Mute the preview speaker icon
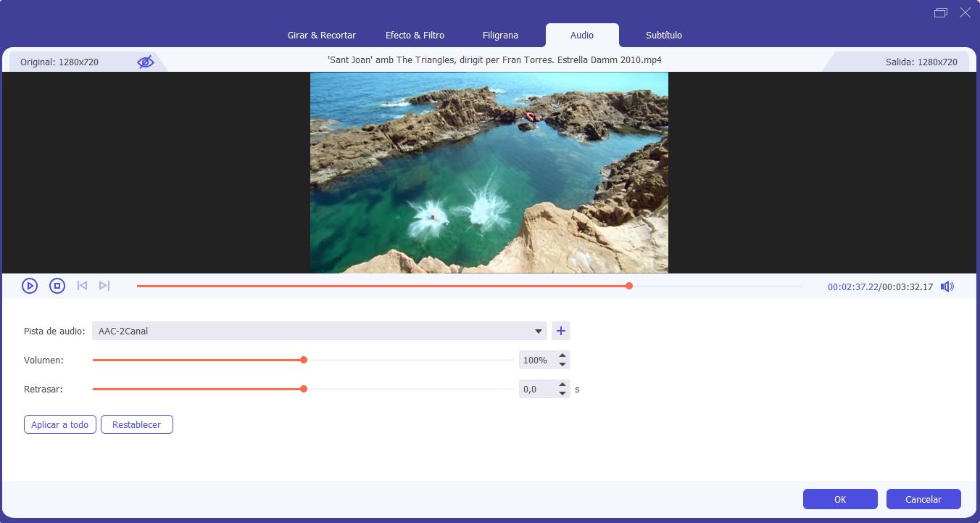Screen dimensions: 980x523 point(947,287)
